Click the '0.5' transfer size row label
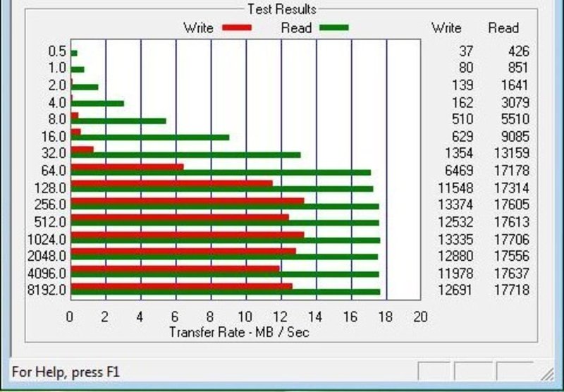The image size is (564, 392). pos(57,51)
